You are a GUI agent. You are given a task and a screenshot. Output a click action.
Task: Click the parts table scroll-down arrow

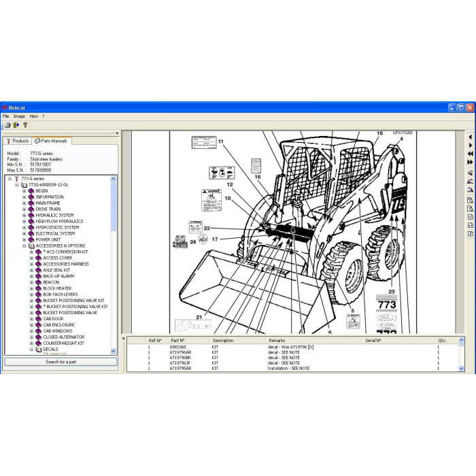[461, 369]
